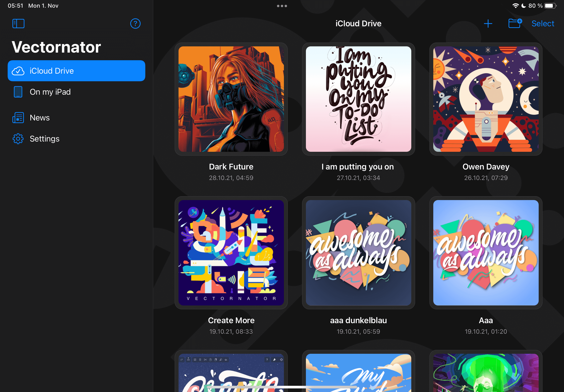The image size is (564, 392).
Task: Open iCloud Drive in the sidebar
Action: 76,71
